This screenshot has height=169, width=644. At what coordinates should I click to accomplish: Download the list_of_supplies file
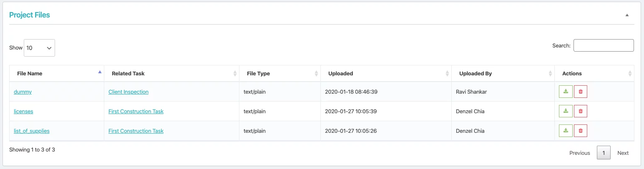point(566,131)
